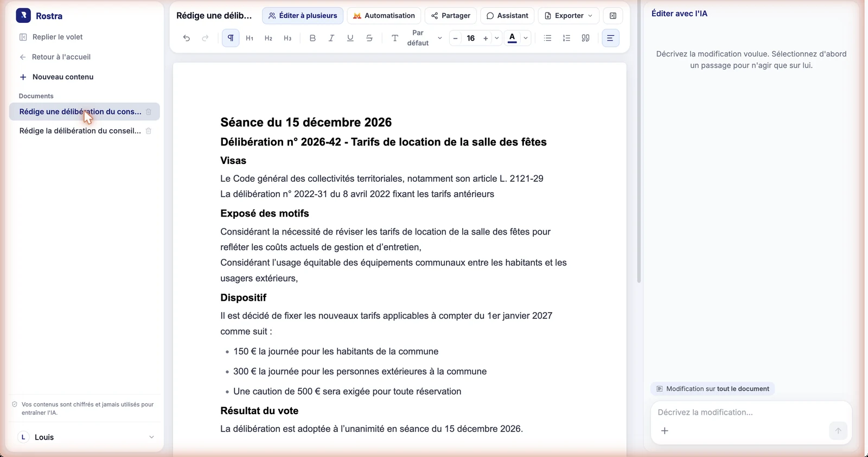Toggle strikethrough formatting
Viewport: 868px width, 457px height.
pyautogui.click(x=369, y=38)
